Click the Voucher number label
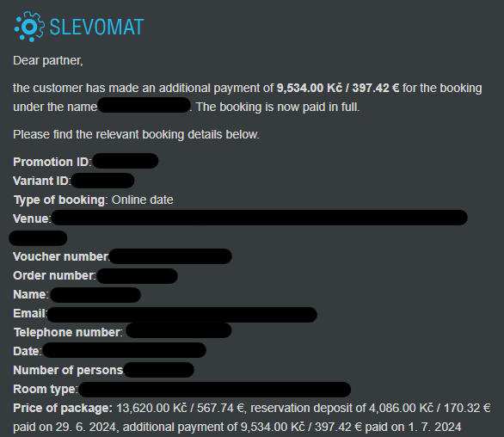Image resolution: width=504 pixels, height=437 pixels. 61,256
